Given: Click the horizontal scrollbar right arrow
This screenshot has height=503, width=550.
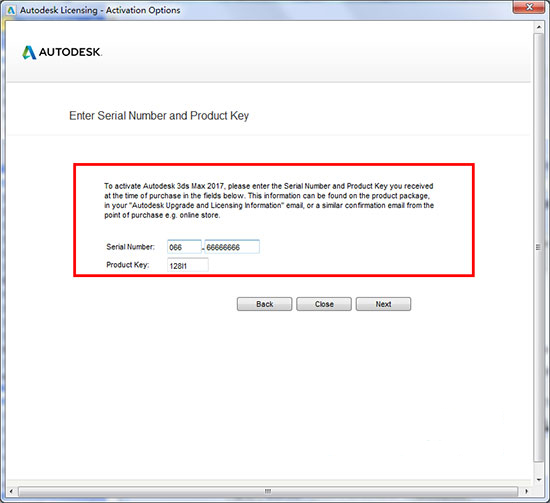Looking at the screenshot, I should point(526,491).
